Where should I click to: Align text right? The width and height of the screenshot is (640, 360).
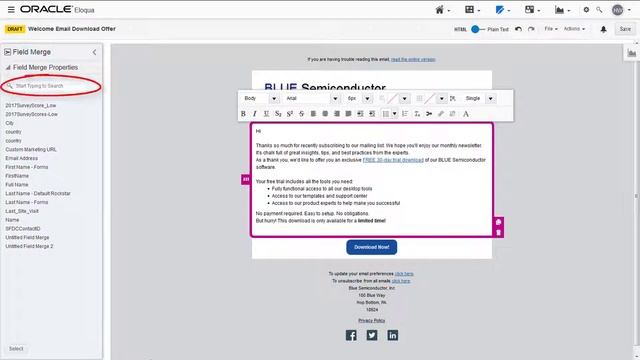point(336,114)
